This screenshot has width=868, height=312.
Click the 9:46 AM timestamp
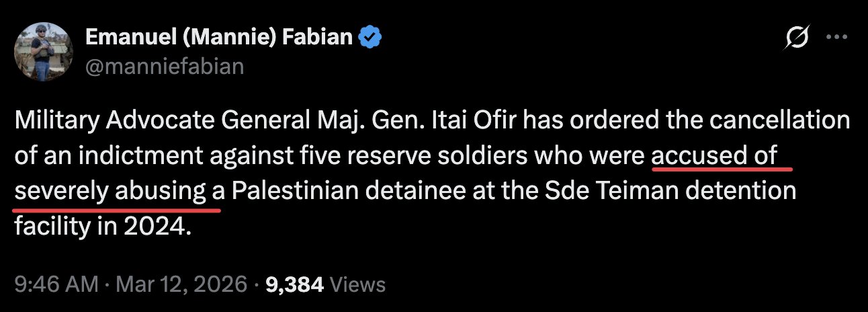56,284
